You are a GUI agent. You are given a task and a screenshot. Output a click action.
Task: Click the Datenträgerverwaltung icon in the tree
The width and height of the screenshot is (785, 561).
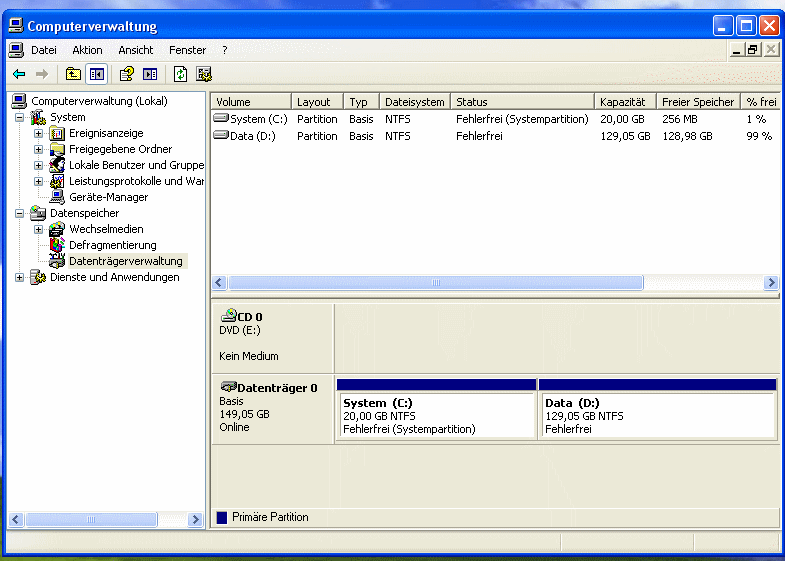pos(57,261)
